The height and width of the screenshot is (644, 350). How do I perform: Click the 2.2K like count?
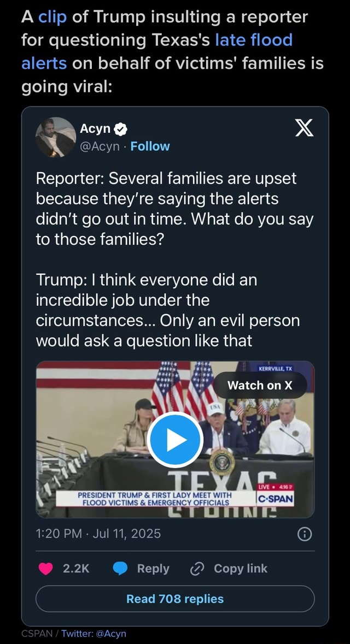(x=77, y=568)
